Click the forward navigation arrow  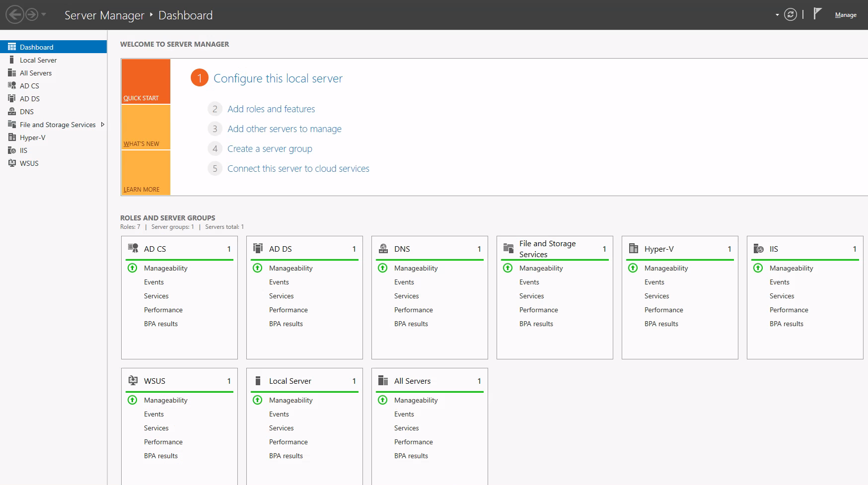(x=32, y=14)
